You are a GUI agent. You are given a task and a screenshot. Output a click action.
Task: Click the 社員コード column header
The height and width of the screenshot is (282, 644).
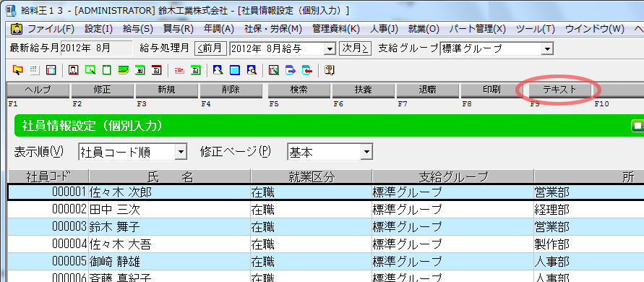click(x=48, y=177)
